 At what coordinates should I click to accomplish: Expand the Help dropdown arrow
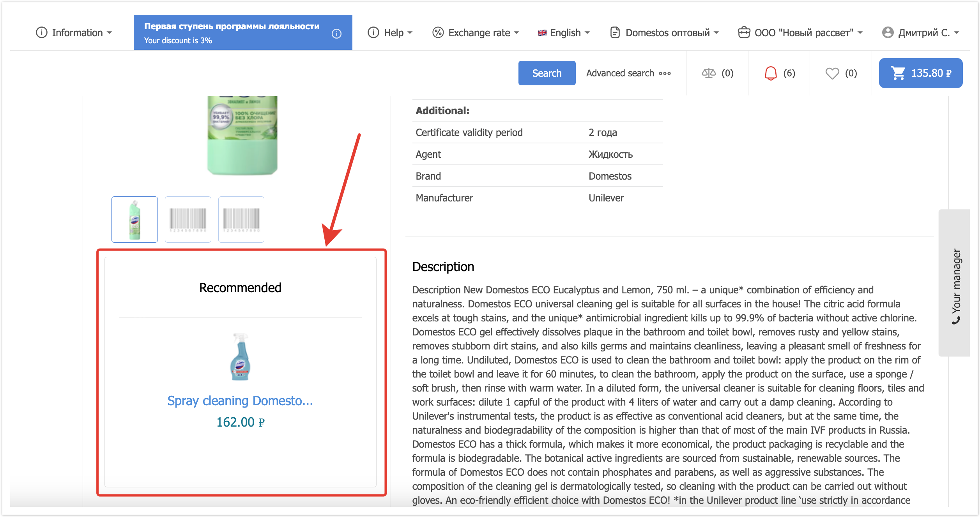[410, 33]
